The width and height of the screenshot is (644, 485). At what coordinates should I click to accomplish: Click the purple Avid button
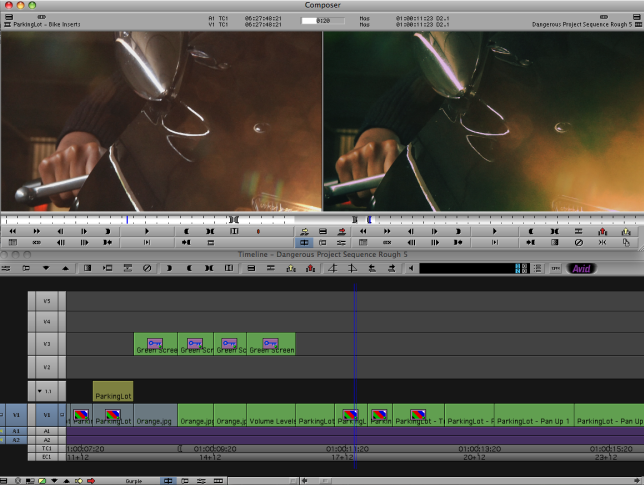[581, 269]
